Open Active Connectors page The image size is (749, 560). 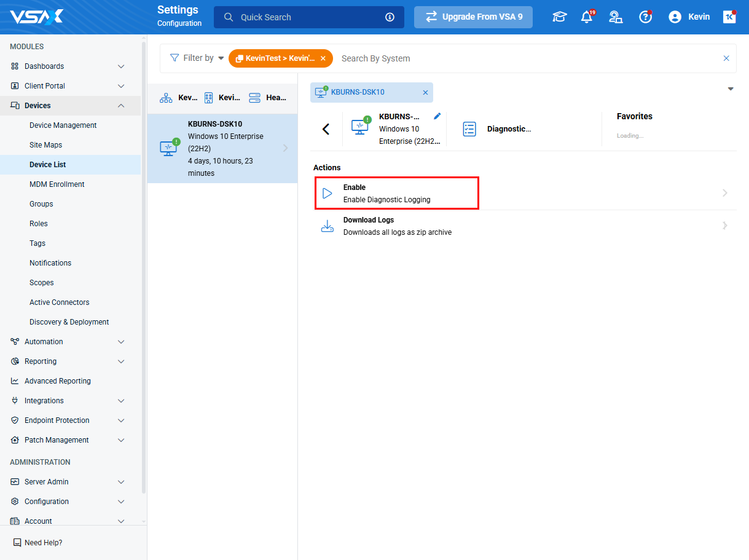[60, 302]
